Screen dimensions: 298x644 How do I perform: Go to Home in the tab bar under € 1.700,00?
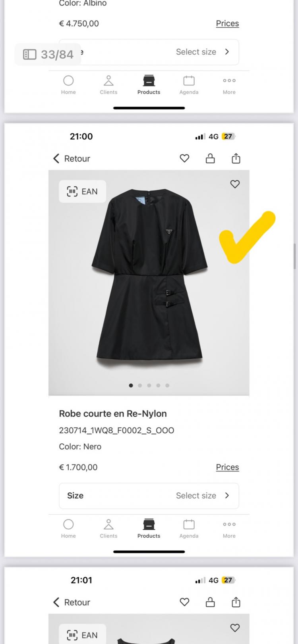click(68, 529)
